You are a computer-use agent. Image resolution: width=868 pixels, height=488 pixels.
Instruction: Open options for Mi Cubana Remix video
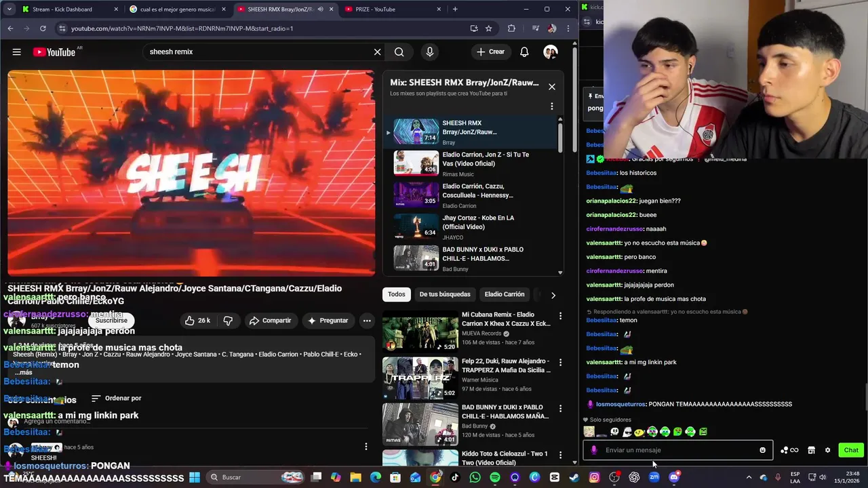(x=560, y=316)
